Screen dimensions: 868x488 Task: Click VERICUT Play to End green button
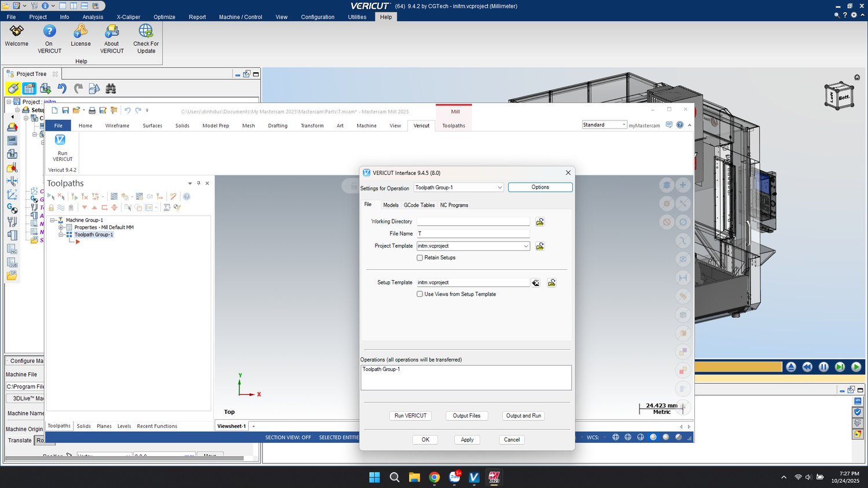click(856, 367)
